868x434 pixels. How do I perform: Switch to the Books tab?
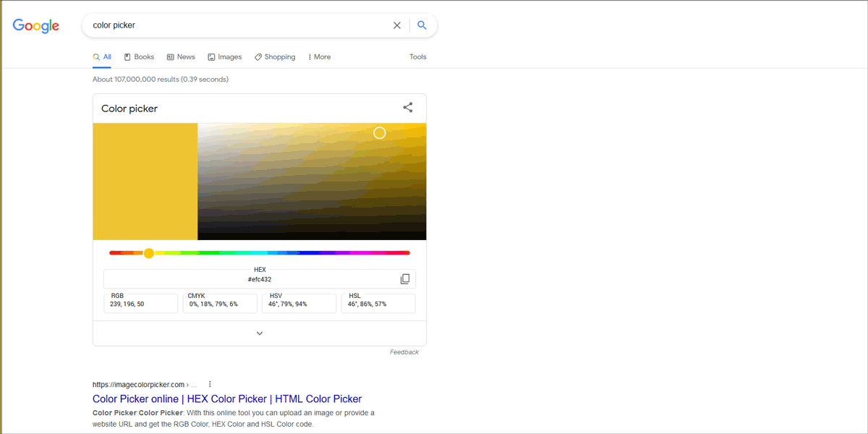pos(139,57)
